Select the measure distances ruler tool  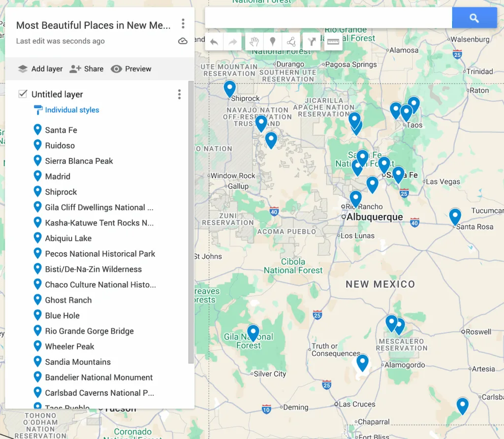pos(333,41)
